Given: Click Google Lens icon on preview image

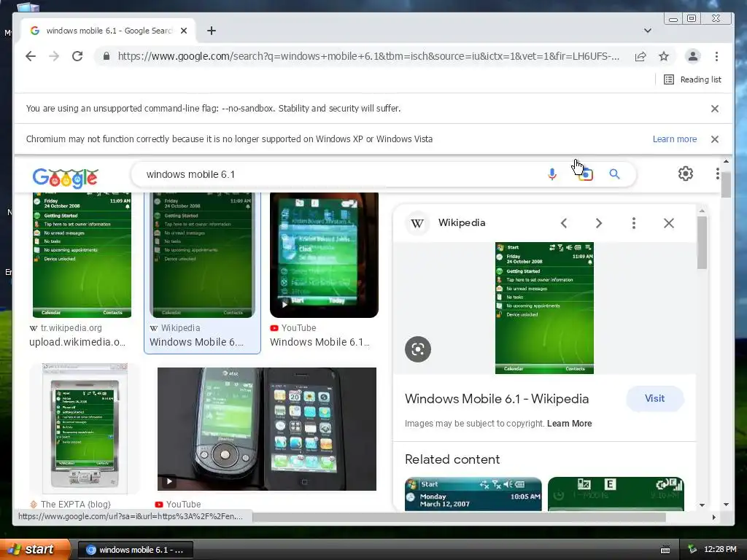Looking at the screenshot, I should coord(418,349).
